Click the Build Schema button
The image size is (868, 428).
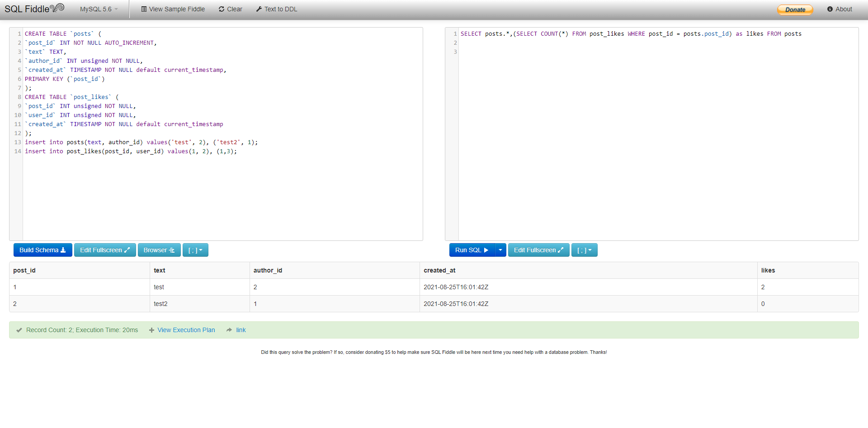pyautogui.click(x=42, y=250)
